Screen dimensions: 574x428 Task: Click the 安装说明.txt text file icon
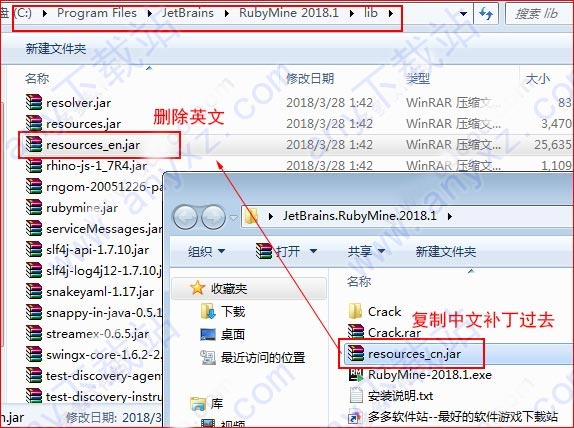click(x=356, y=396)
